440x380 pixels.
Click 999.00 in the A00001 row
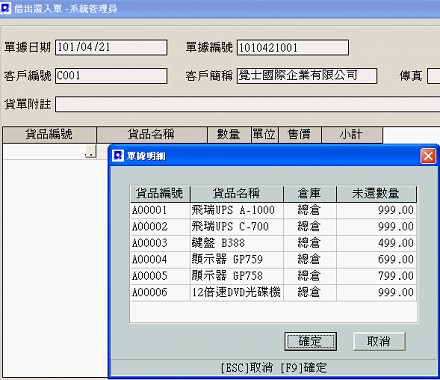pyautogui.click(x=377, y=210)
